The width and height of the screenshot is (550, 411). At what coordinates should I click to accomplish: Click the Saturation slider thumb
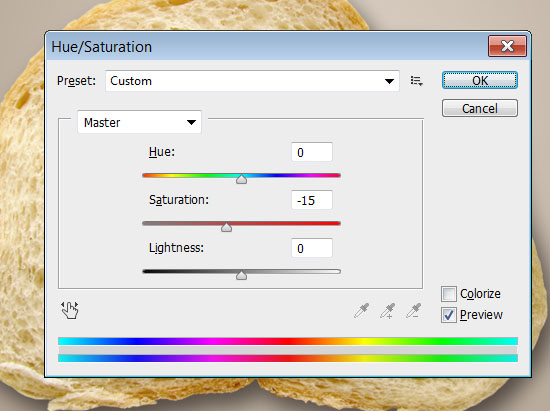[x=226, y=227]
